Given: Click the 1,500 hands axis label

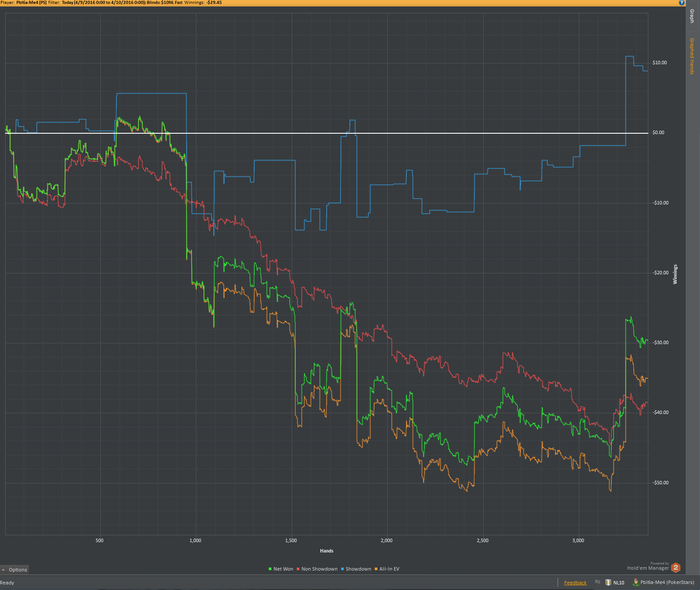Looking at the screenshot, I should (291, 540).
